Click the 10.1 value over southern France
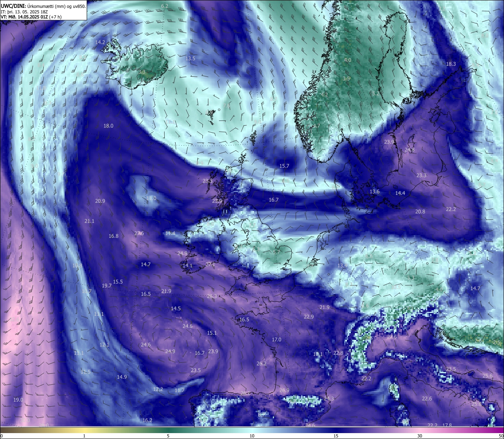Image resolution: width=504 pixels, height=439 pixels. point(318,354)
